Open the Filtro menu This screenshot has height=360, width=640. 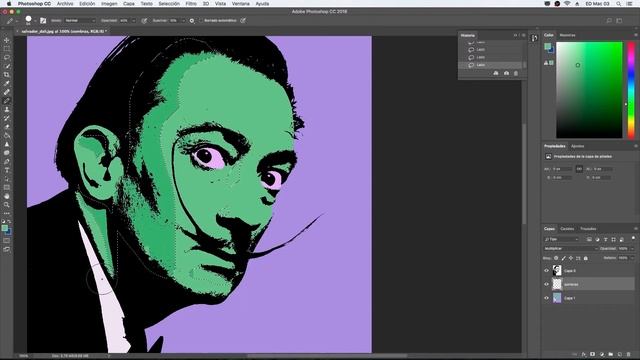pos(191,4)
